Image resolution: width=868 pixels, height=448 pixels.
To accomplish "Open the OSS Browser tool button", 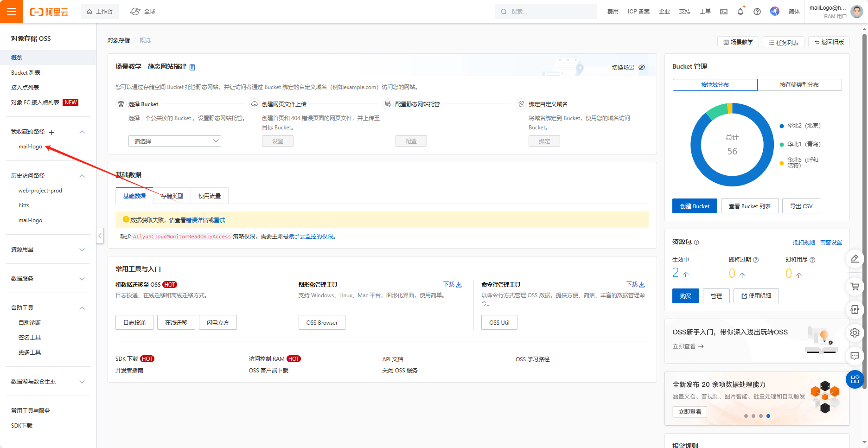I will pyautogui.click(x=322, y=323).
